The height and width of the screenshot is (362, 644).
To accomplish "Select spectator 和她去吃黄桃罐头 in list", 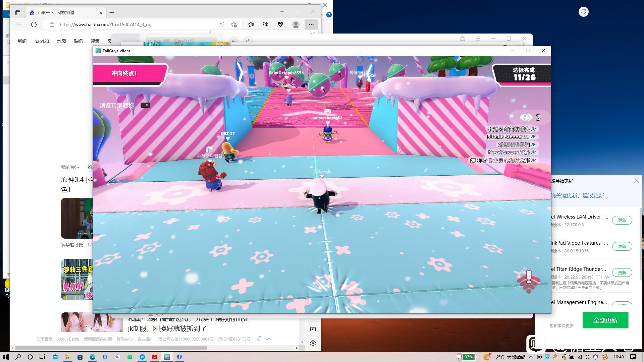I will 512,129.
